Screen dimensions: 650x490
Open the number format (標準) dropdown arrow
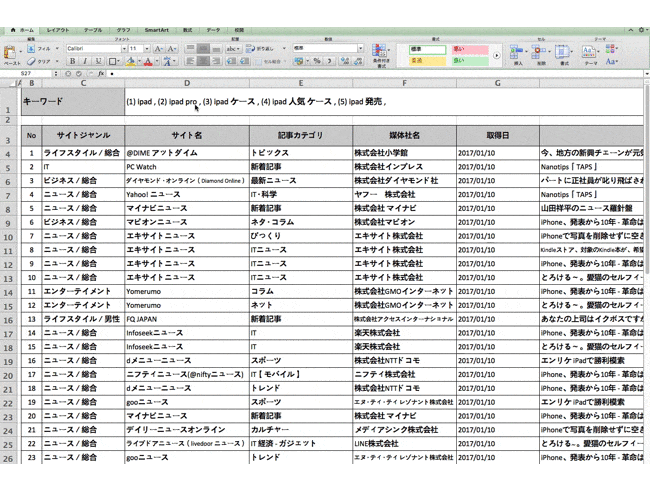[360, 49]
